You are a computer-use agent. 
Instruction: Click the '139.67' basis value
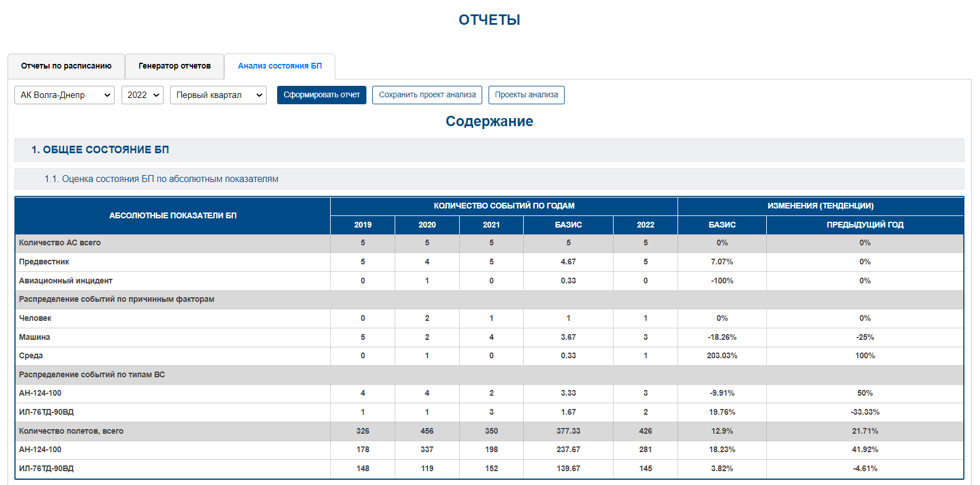(568, 468)
